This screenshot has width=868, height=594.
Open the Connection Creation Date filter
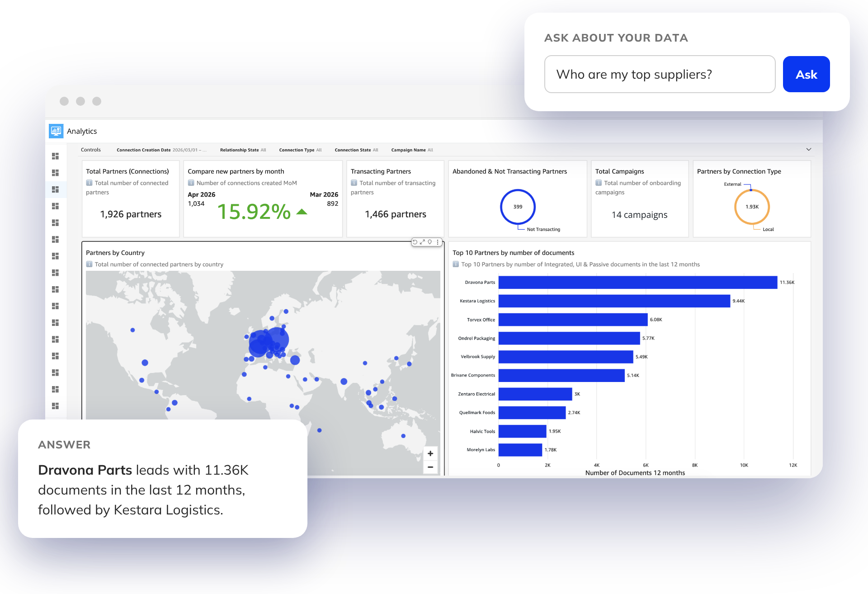[x=161, y=150]
